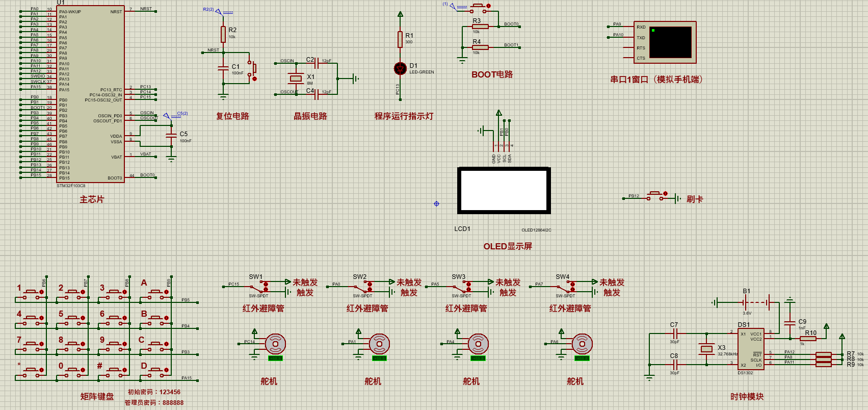
Task: Select resistor R4 on BOOT1 line
Action: pyautogui.click(x=480, y=47)
